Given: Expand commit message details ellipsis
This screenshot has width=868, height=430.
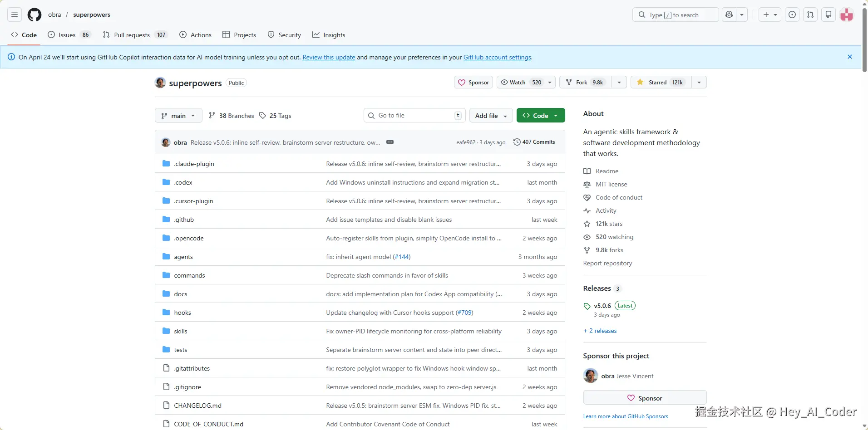Looking at the screenshot, I should point(390,142).
